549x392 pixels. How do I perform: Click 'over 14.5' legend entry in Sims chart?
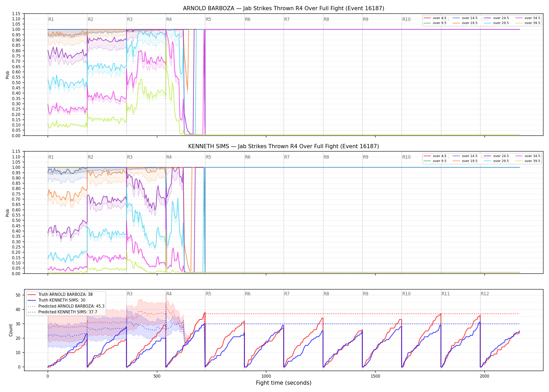pos(465,156)
